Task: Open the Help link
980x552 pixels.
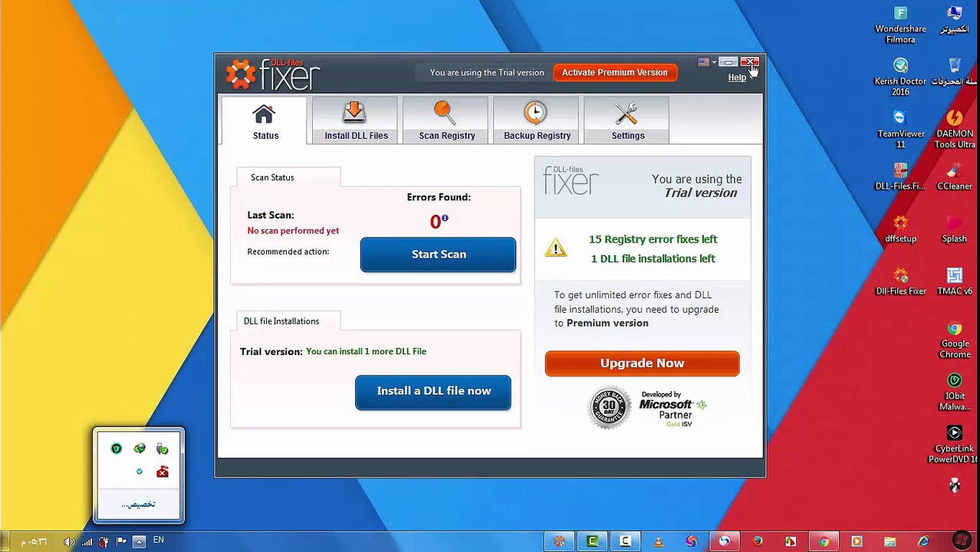Action: [x=737, y=77]
